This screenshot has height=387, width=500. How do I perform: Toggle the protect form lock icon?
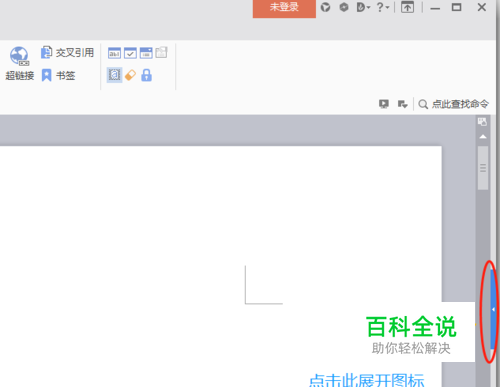146,75
